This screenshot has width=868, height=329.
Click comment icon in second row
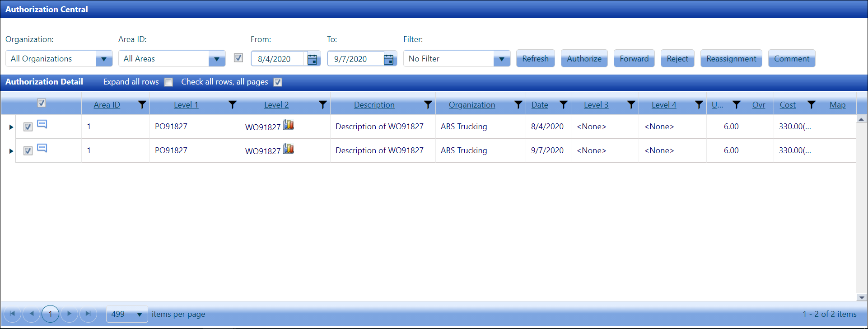42,148
